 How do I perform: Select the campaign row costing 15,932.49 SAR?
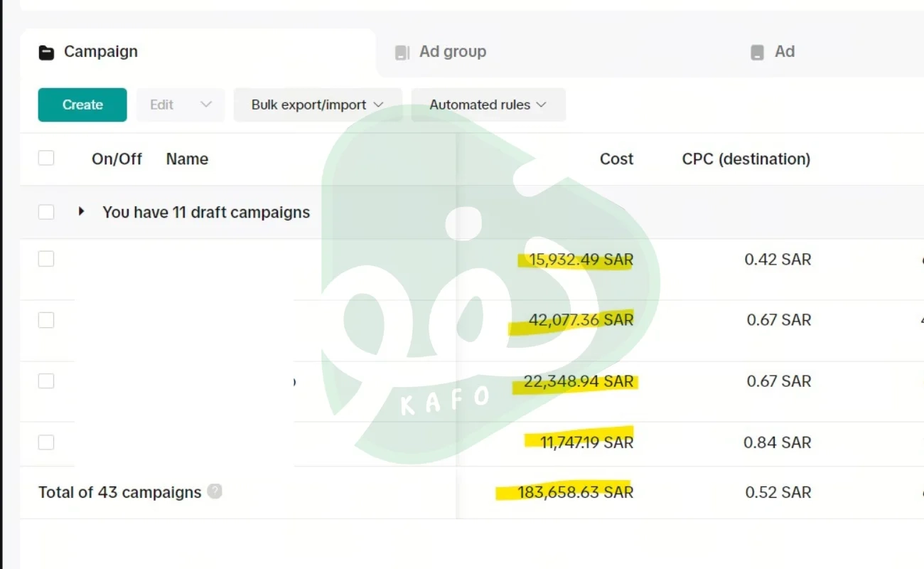[x=46, y=259]
